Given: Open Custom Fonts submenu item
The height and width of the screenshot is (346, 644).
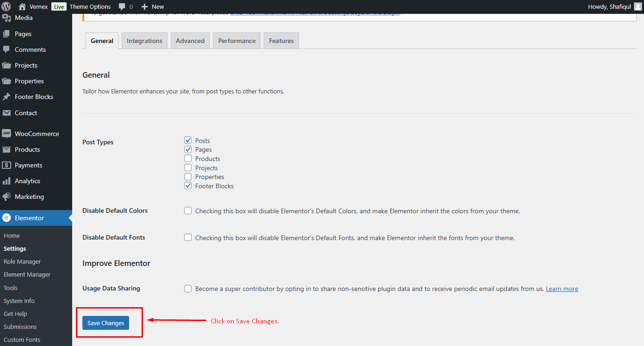Looking at the screenshot, I should (22, 340).
